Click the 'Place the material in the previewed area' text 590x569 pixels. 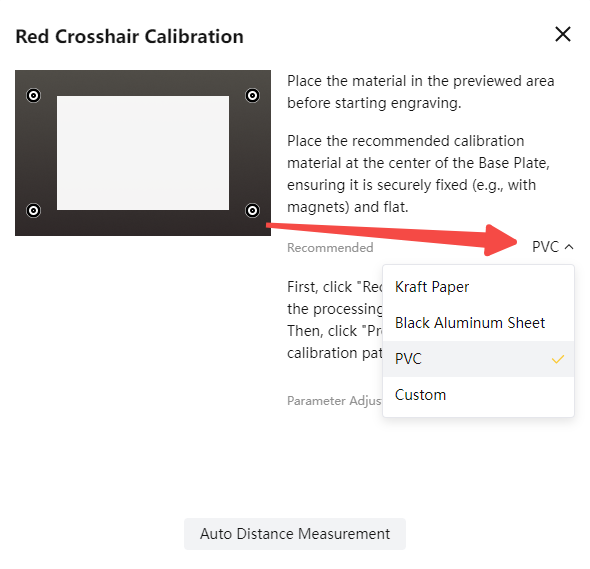[x=421, y=92]
